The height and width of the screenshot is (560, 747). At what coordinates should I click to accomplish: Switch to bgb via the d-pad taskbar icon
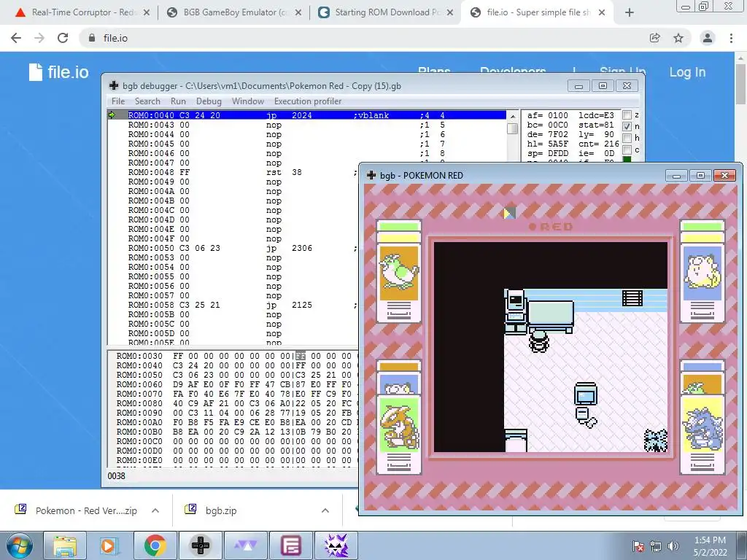(x=200, y=545)
